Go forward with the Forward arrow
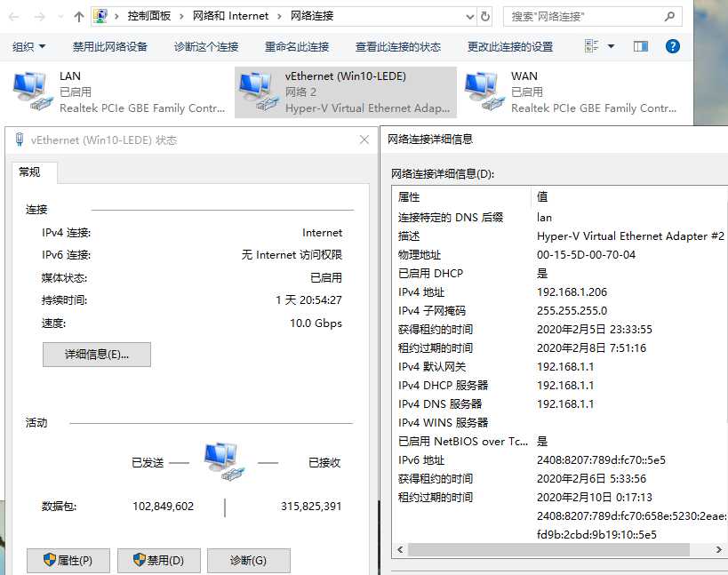728x575 pixels. click(40, 17)
